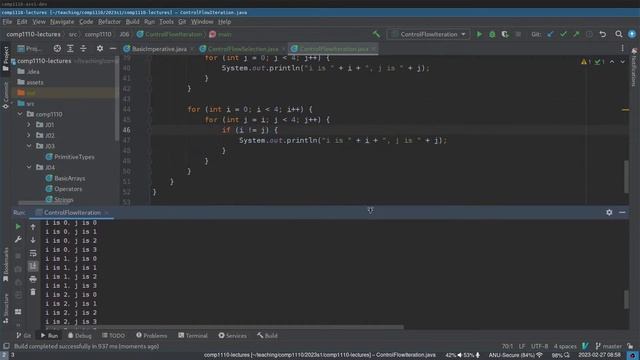Image resolution: width=640 pixels, height=360 pixels.
Task: Rerun program using Run panel green arrow
Action: 18,227
